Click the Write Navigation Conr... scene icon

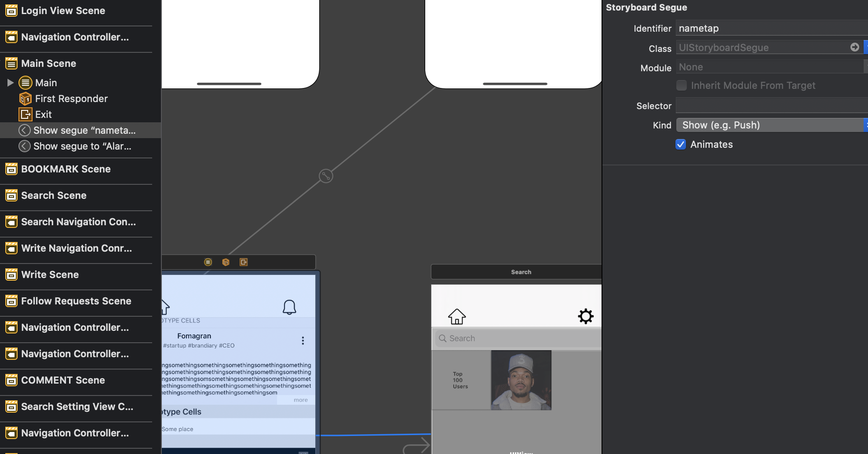11,248
